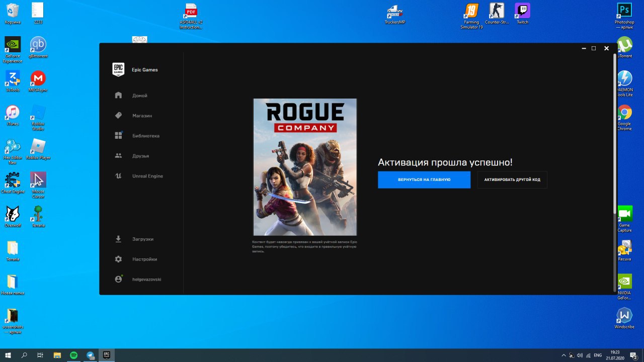Select the Twitch desktop shortcut
This screenshot has height=362, width=644.
click(x=523, y=14)
